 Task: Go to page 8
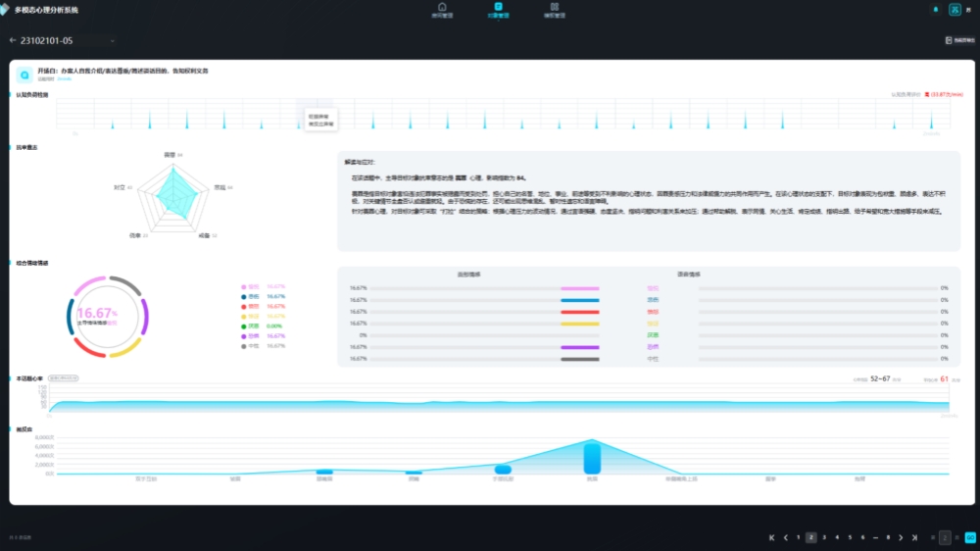888,538
